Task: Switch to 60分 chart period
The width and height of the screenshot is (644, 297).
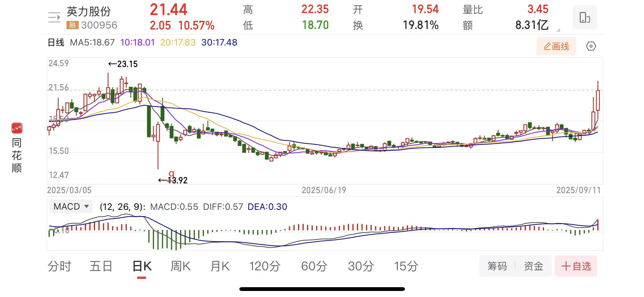Action: (314, 266)
